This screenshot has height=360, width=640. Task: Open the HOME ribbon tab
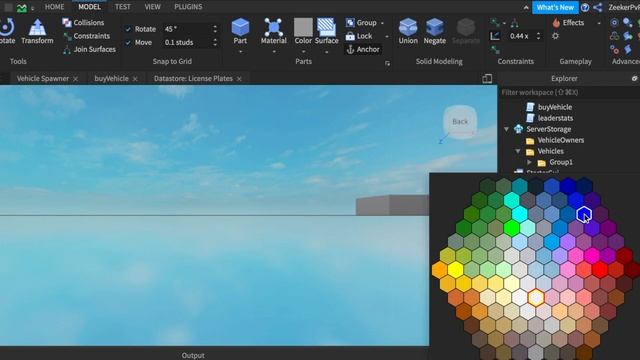tap(54, 7)
